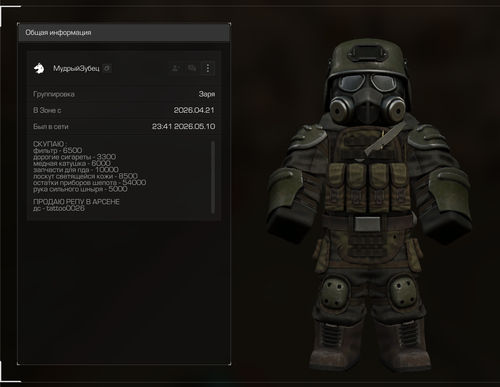
Task: Click the В Зоне с label
Action: click(47, 110)
